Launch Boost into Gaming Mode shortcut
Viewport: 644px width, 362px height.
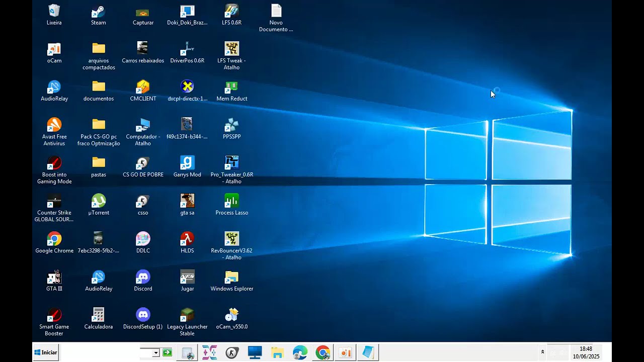pyautogui.click(x=54, y=170)
